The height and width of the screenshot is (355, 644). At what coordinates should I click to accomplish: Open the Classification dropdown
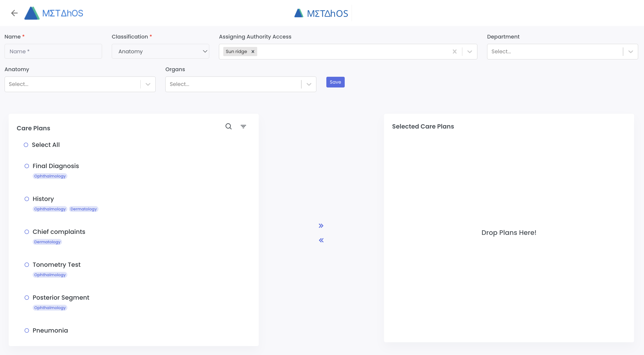pos(160,51)
